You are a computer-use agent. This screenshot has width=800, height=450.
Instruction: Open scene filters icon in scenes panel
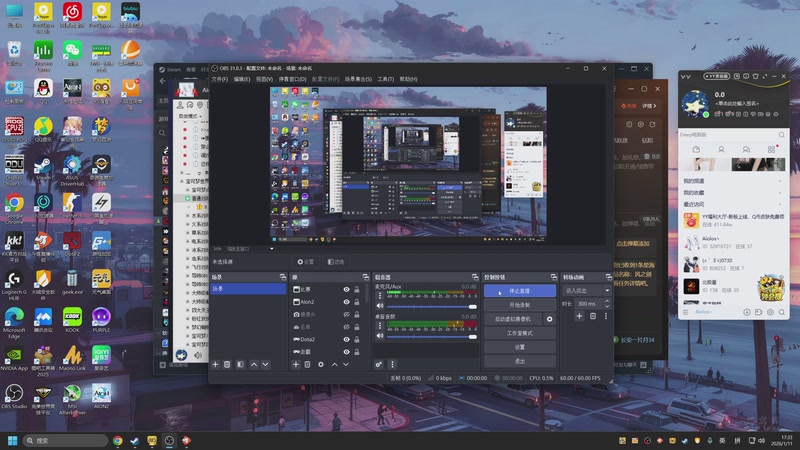coord(240,364)
